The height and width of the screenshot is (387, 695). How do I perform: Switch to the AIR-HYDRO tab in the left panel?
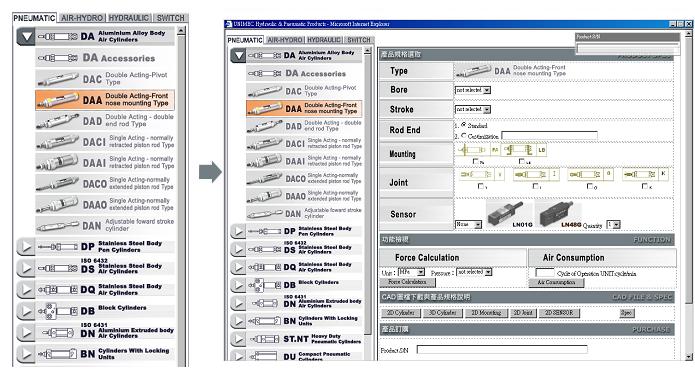82,18
